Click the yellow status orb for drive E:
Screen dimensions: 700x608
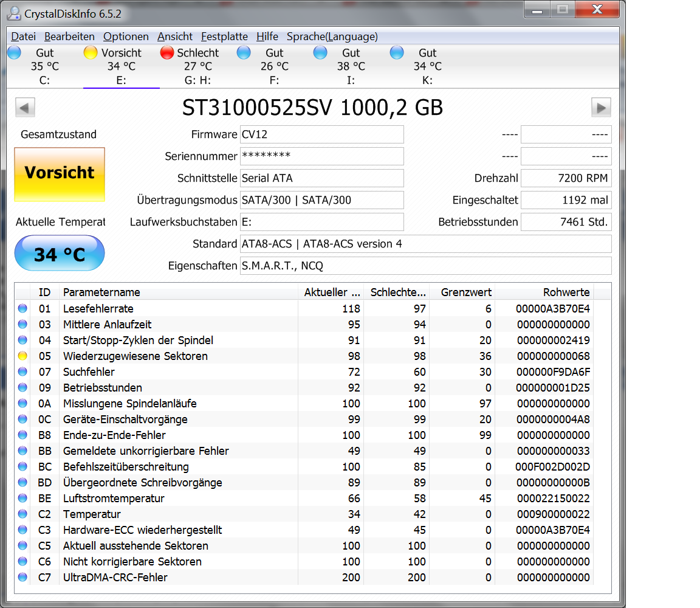(90, 53)
